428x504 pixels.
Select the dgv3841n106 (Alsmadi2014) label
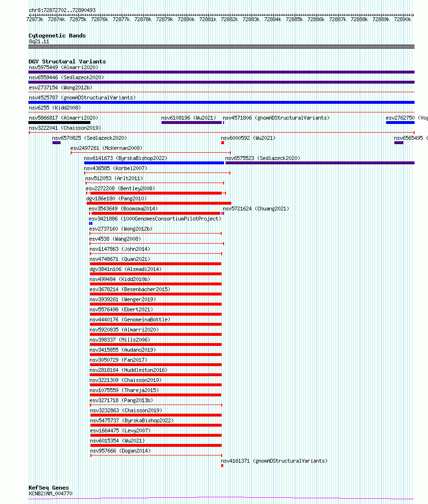pos(126,269)
